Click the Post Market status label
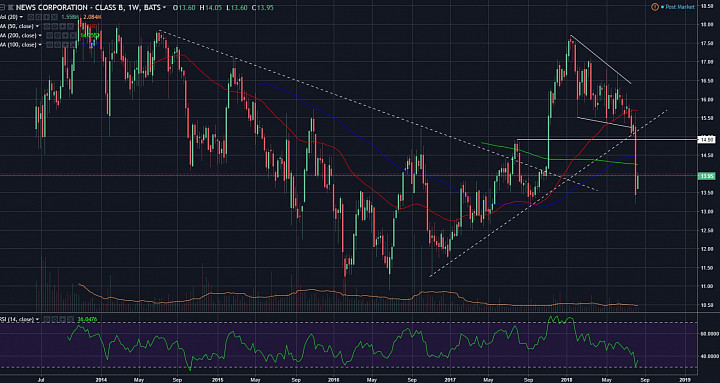This screenshot has height=383, width=720. point(681,7)
